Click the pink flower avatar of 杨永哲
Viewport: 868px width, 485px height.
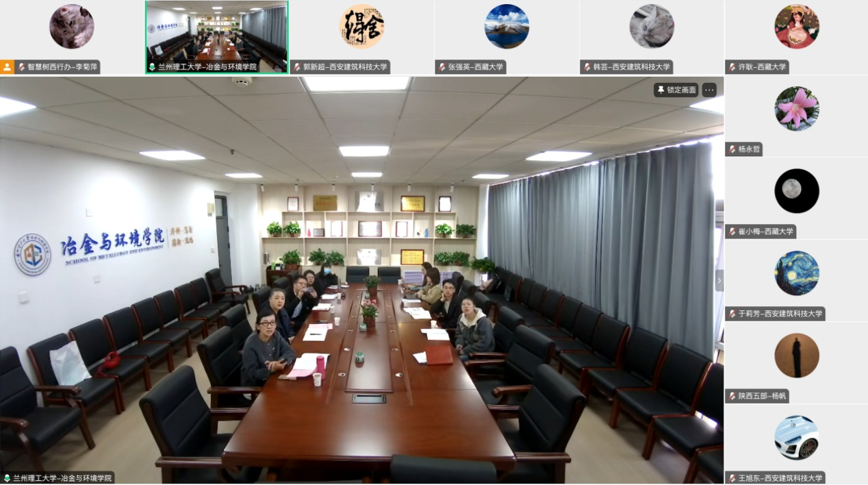[x=796, y=108]
